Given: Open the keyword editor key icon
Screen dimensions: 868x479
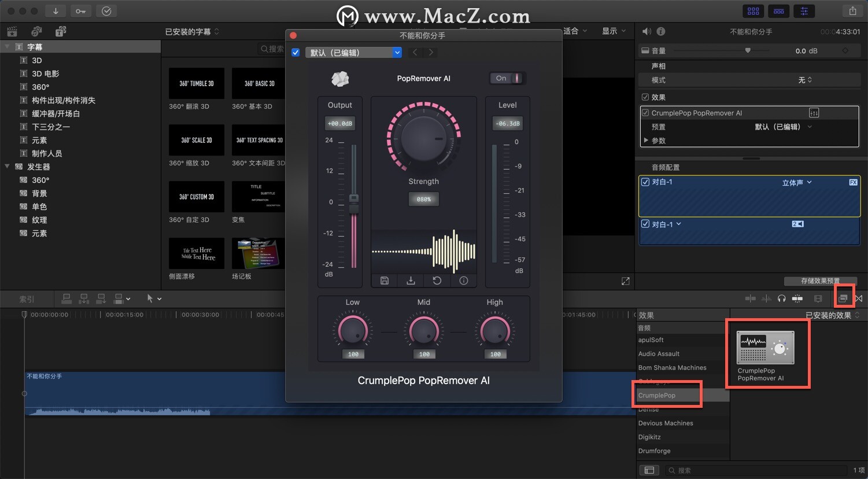Looking at the screenshot, I should (x=80, y=11).
